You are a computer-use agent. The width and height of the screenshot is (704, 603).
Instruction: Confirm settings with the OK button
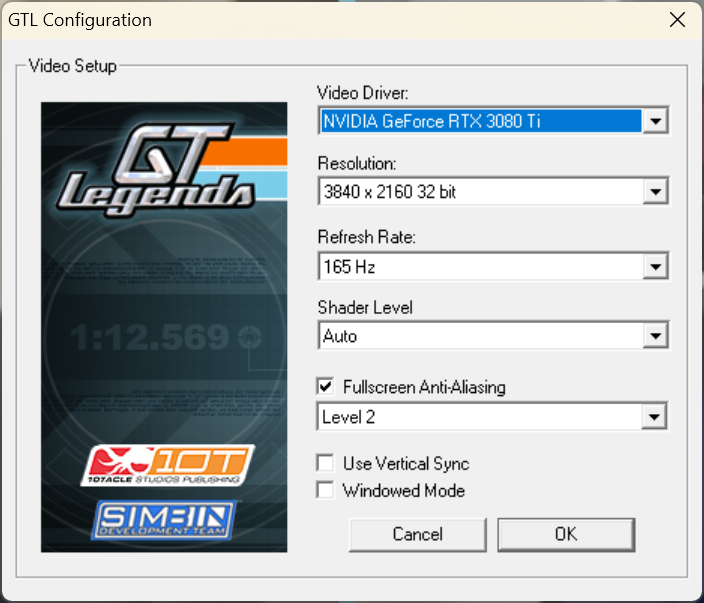tap(566, 534)
